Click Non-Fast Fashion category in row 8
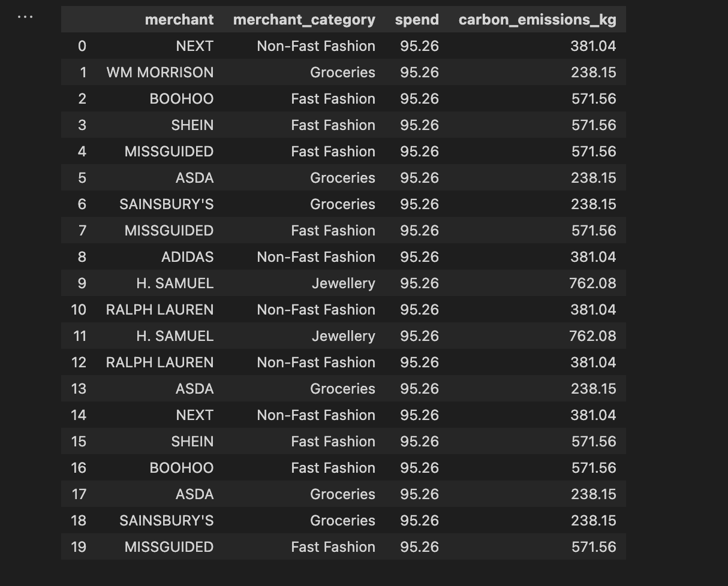 tap(316, 257)
